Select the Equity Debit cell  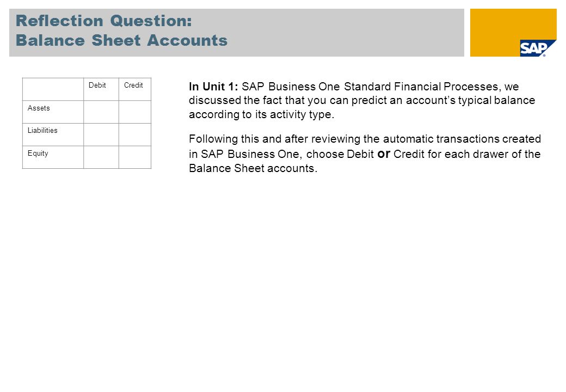point(101,157)
